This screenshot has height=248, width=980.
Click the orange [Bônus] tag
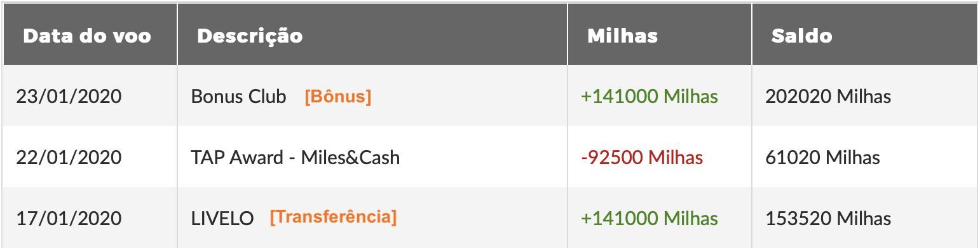click(337, 97)
